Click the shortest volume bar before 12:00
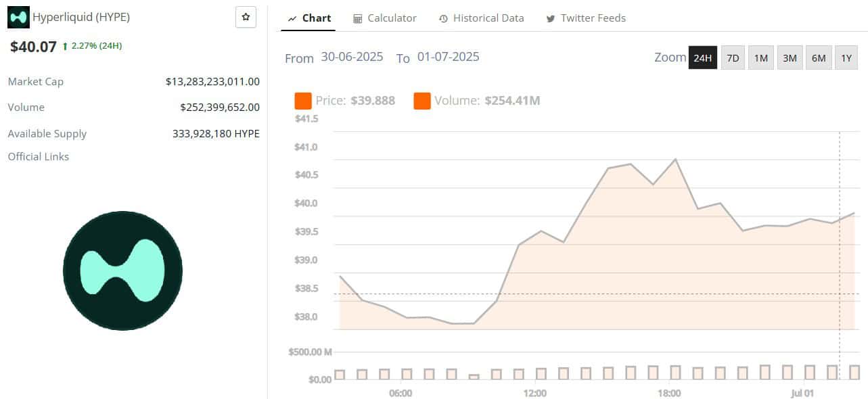This screenshot has width=868, height=399. (474, 377)
